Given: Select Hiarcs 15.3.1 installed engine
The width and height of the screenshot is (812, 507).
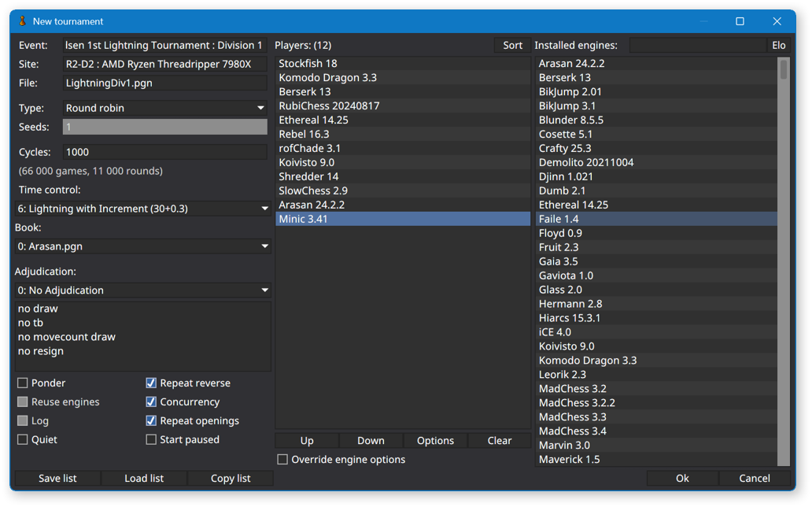Looking at the screenshot, I should point(656,318).
